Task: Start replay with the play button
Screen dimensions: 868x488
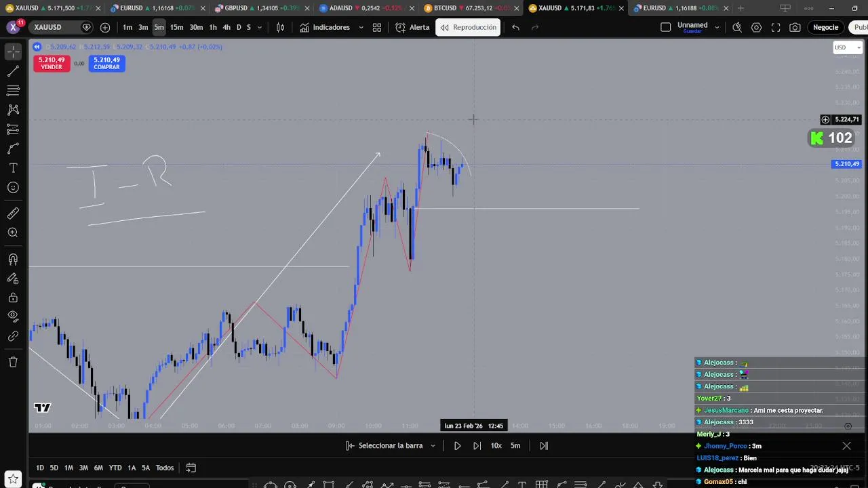Action: pos(457,445)
